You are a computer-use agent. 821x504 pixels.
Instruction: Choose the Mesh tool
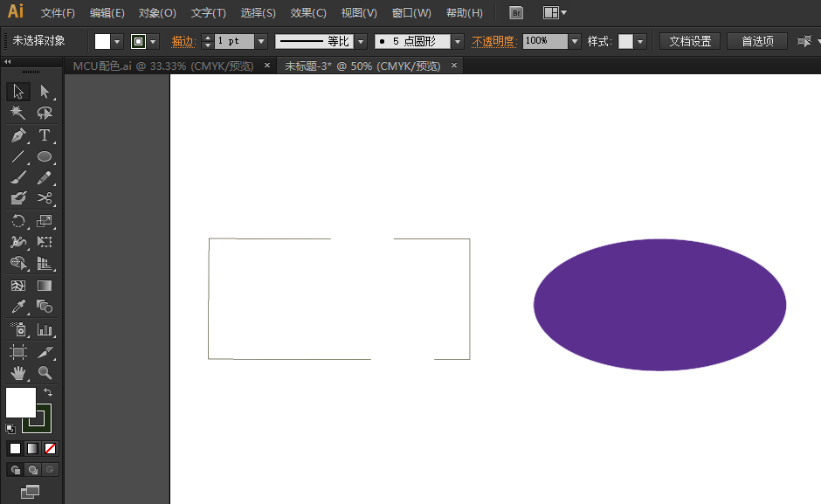click(x=18, y=286)
